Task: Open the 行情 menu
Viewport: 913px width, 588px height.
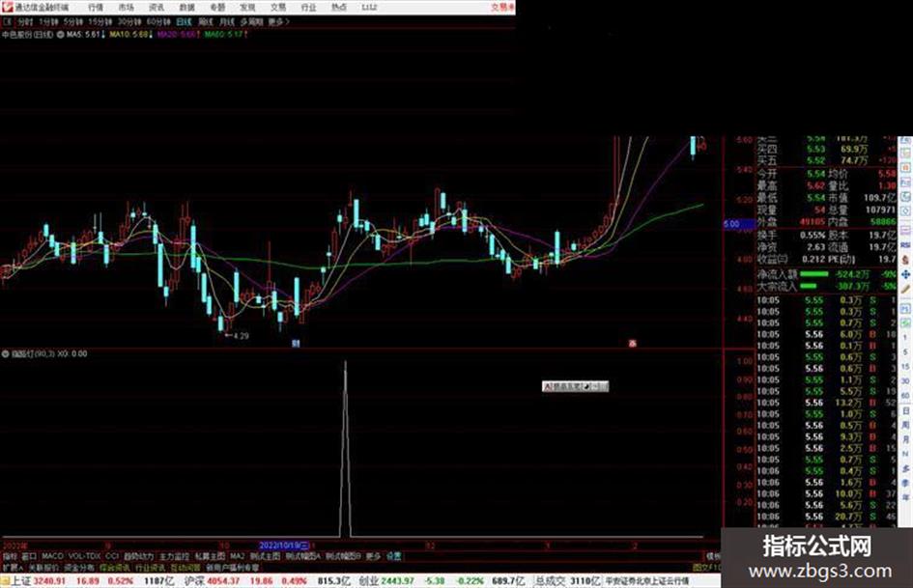Action: 96,8
